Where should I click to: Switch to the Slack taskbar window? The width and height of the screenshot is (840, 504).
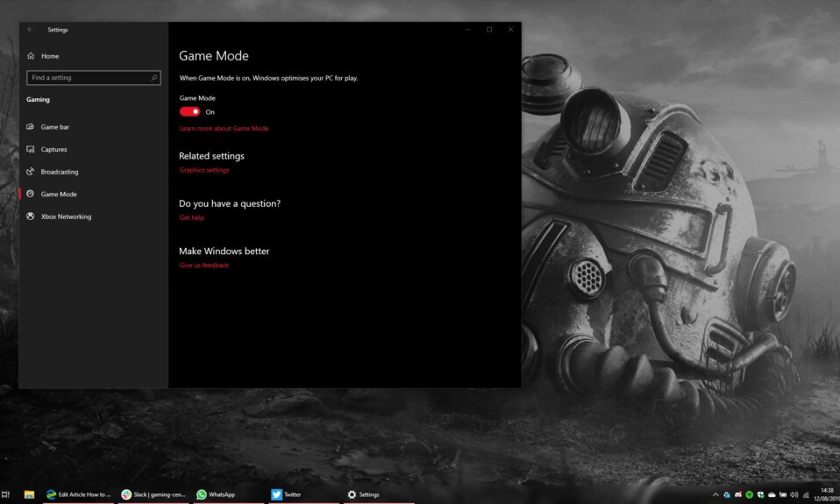click(x=153, y=494)
